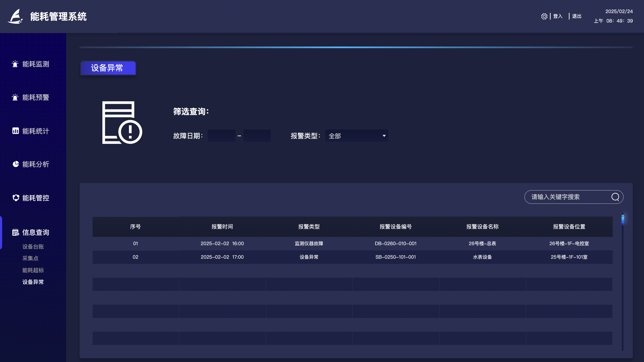
Task: Click the device warning illustration icon
Action: pyautogui.click(x=122, y=123)
